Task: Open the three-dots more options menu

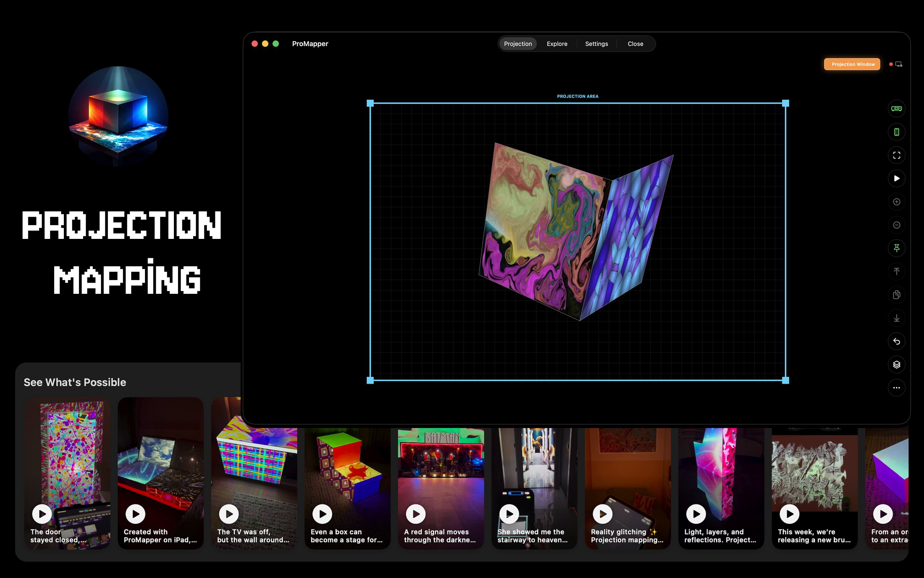Action: coord(896,388)
